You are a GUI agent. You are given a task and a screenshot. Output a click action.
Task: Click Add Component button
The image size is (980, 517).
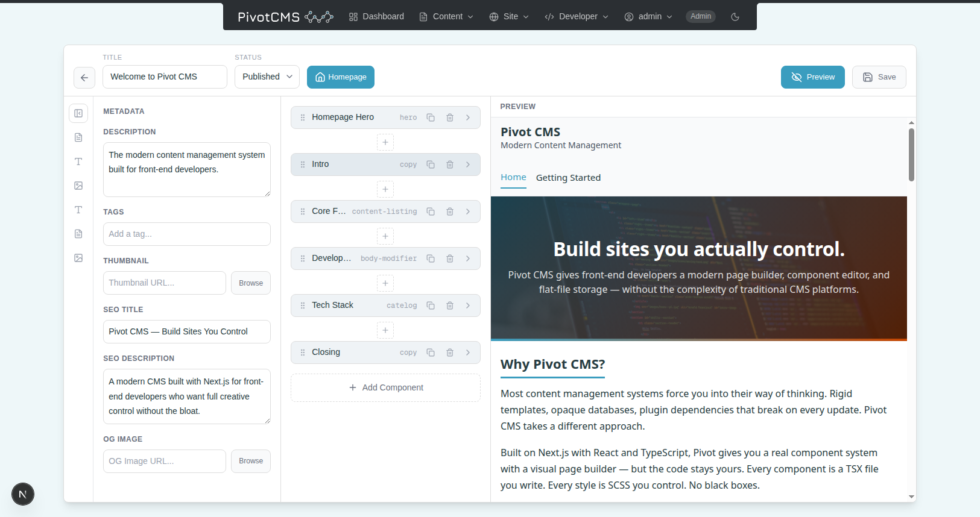(385, 387)
